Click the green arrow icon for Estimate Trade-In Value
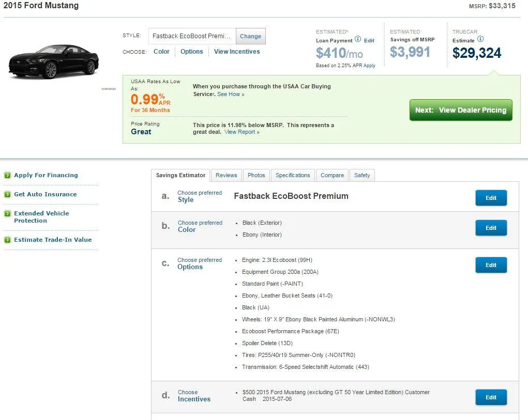Image resolution: width=528 pixels, height=420 pixels. [7, 240]
